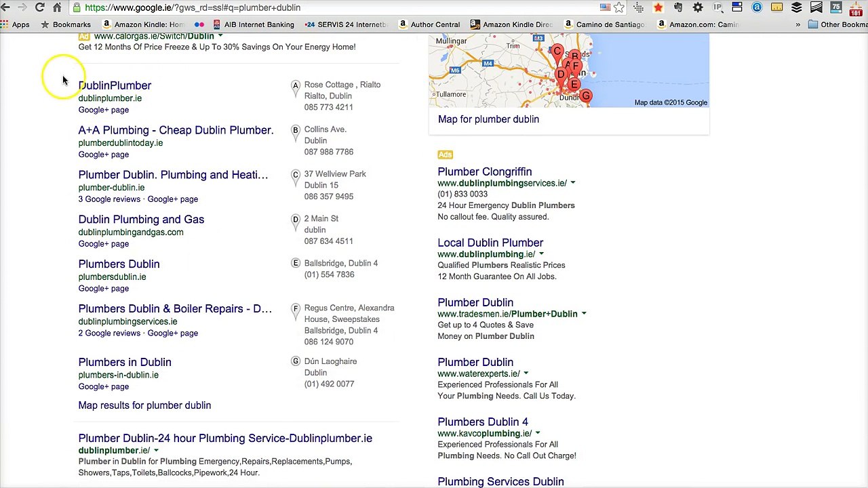Screen dimensions: 868x488
Task: Click the browser back arrow
Action: pos(5,7)
